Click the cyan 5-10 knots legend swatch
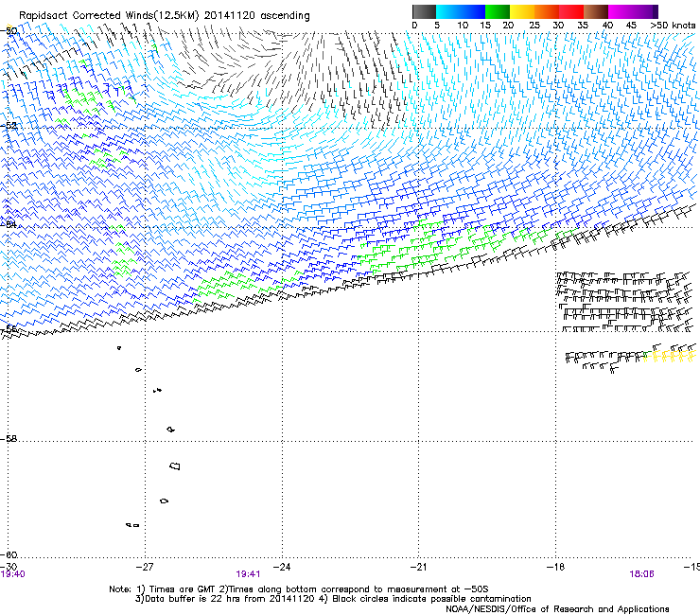 click(x=448, y=11)
